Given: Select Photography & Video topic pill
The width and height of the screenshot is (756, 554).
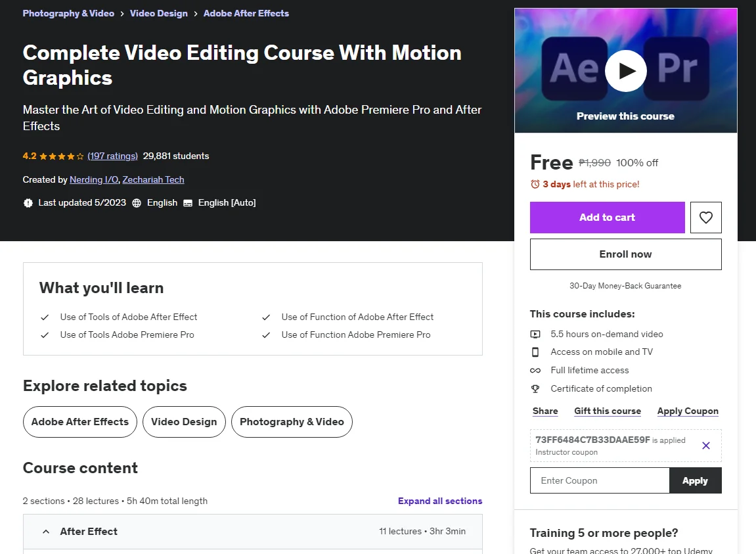Looking at the screenshot, I should click(292, 422).
